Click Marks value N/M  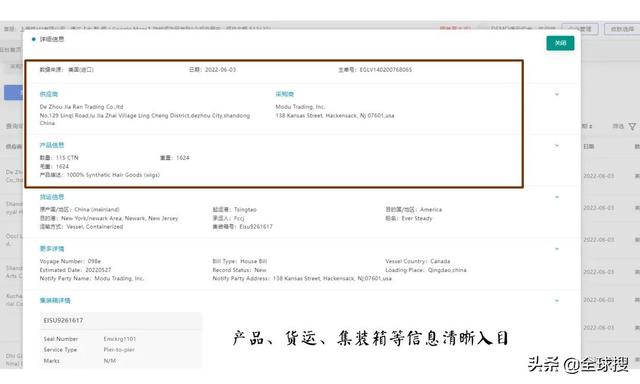point(110,361)
